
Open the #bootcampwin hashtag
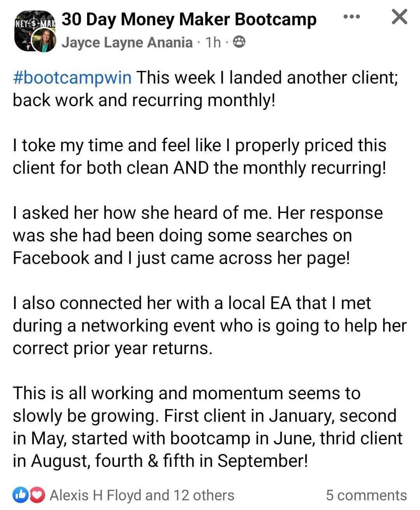tap(72, 78)
